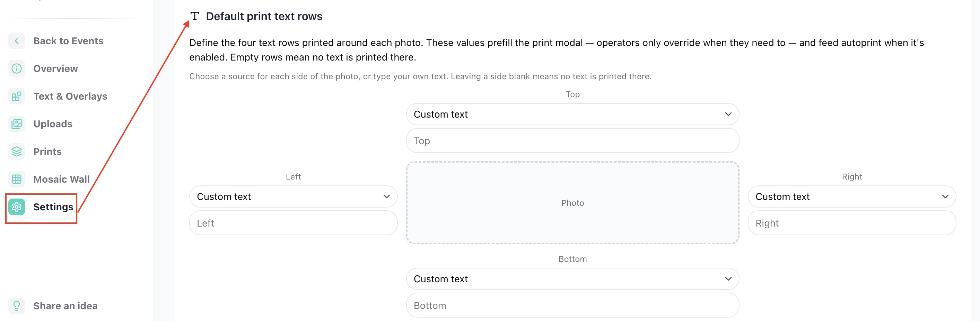This screenshot has height=321, width=980.
Task: Click the Mosaic Wall grid icon
Action: coord(17,179)
